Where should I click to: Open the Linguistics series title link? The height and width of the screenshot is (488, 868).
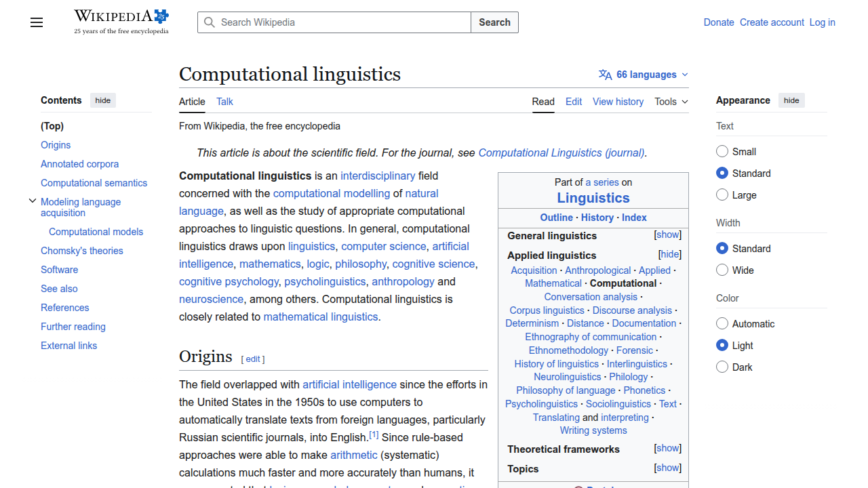pos(593,198)
